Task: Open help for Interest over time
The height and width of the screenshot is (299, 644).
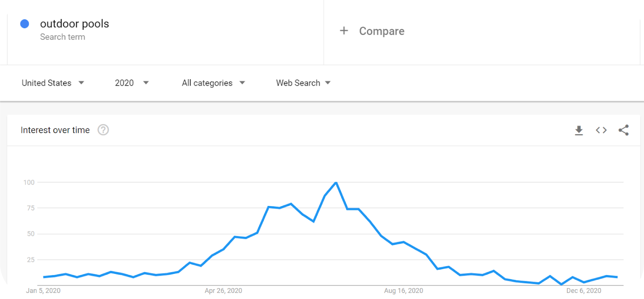Action: [103, 130]
